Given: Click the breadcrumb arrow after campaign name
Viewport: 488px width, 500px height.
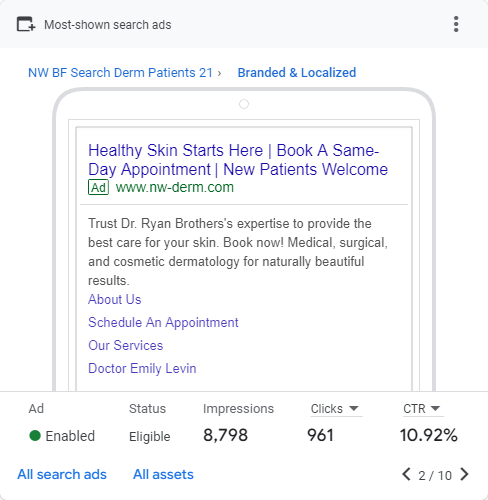Looking at the screenshot, I should (219, 73).
